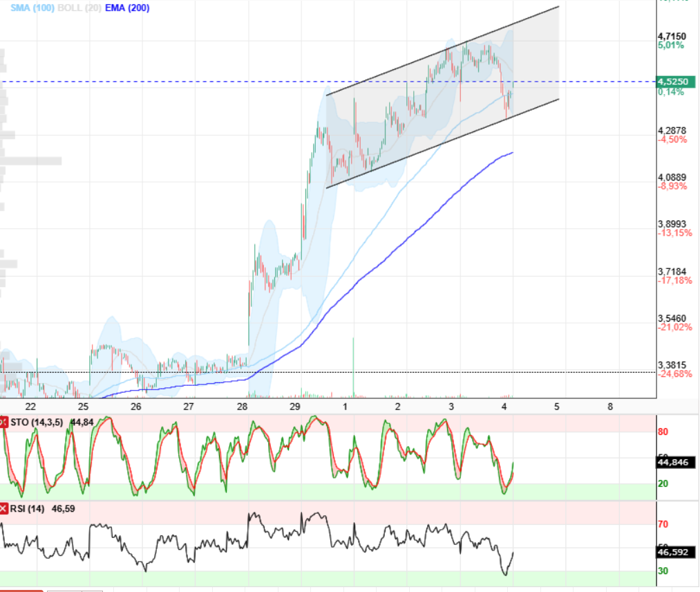Click date 22 on the time axis
The width and height of the screenshot is (700, 592).
pyautogui.click(x=30, y=407)
